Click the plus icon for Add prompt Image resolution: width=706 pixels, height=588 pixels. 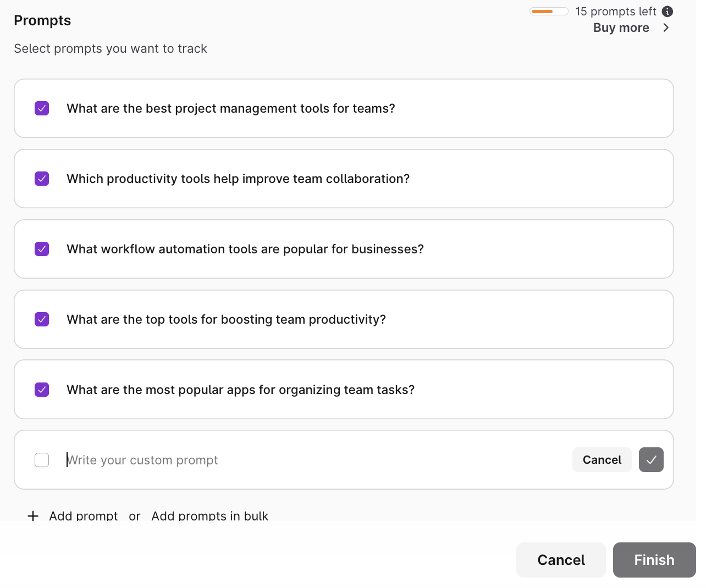tap(33, 516)
